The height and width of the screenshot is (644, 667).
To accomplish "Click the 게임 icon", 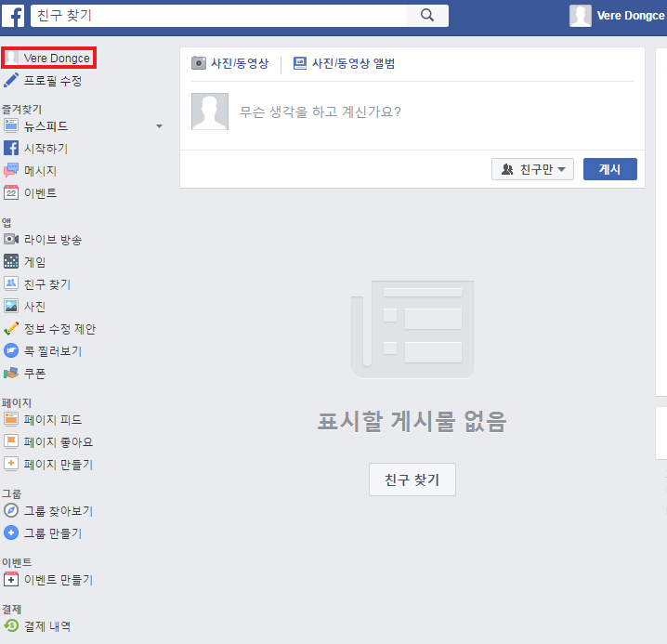I will [11, 261].
